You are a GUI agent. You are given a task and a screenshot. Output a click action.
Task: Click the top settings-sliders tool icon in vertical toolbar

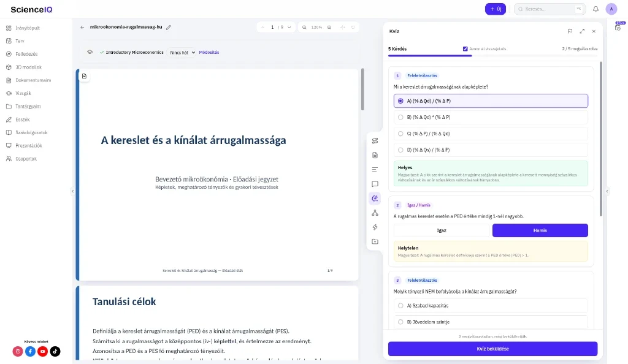pyautogui.click(x=375, y=141)
